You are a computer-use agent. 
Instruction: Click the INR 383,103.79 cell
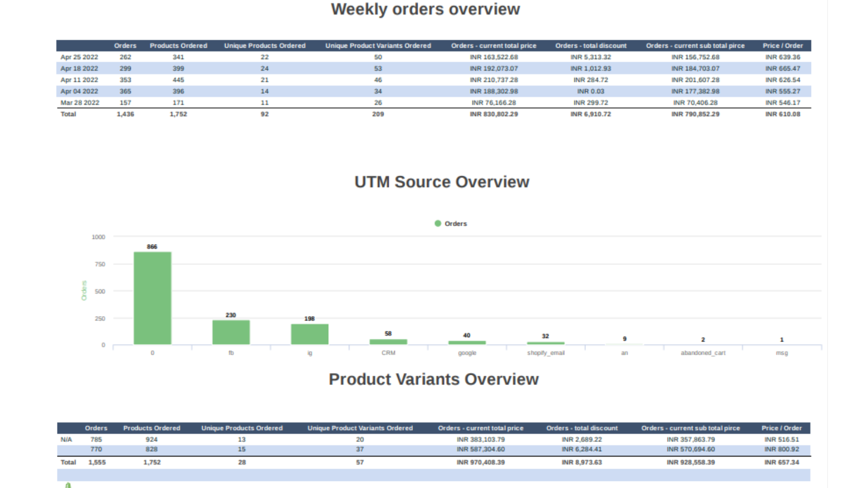point(481,440)
